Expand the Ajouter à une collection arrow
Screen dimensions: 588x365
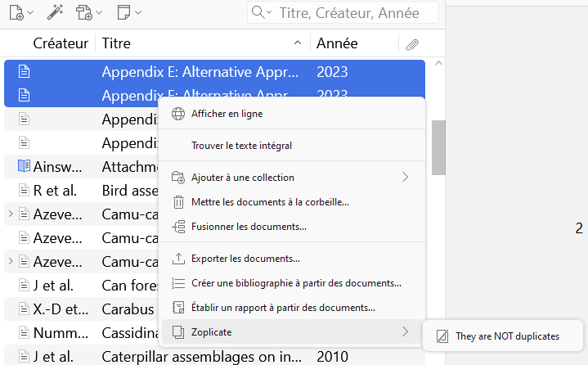click(406, 177)
